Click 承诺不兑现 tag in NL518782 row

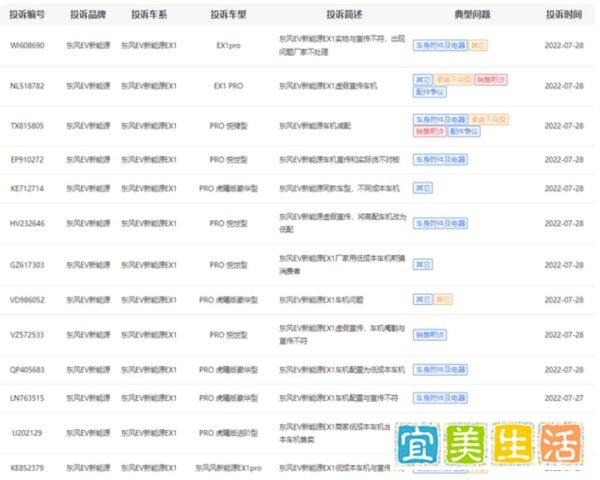click(x=453, y=80)
